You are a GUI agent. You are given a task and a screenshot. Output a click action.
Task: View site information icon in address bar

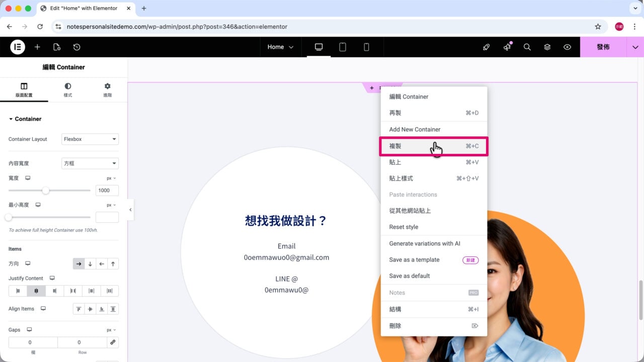pos(58,27)
